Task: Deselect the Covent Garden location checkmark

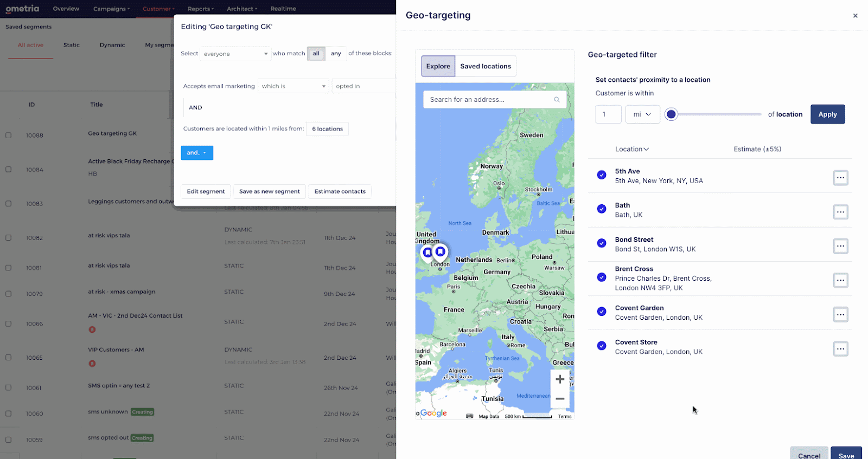Action: coord(602,312)
